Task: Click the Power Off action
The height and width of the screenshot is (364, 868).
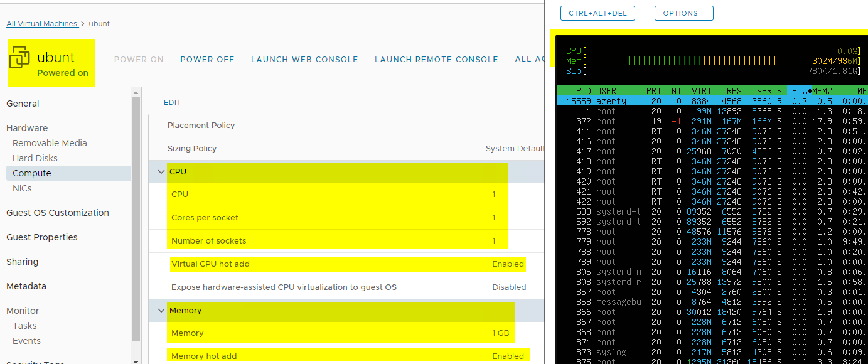Action: coord(207,60)
